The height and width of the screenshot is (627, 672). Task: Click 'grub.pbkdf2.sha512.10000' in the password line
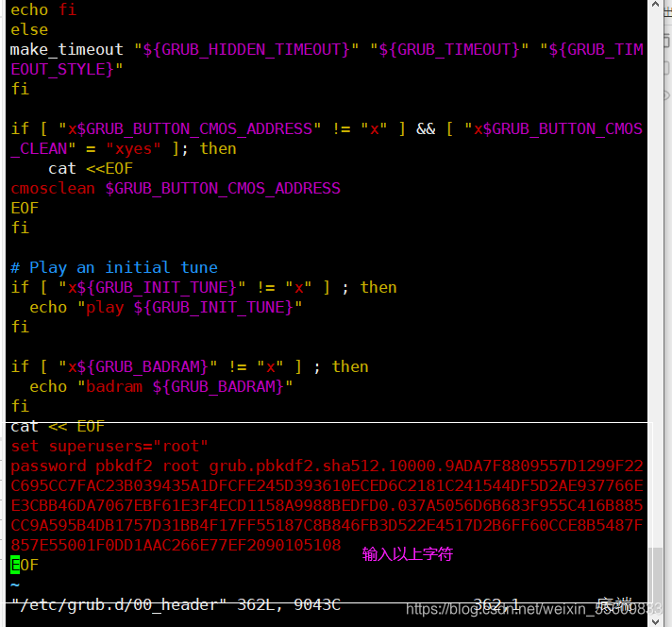(x=326, y=466)
